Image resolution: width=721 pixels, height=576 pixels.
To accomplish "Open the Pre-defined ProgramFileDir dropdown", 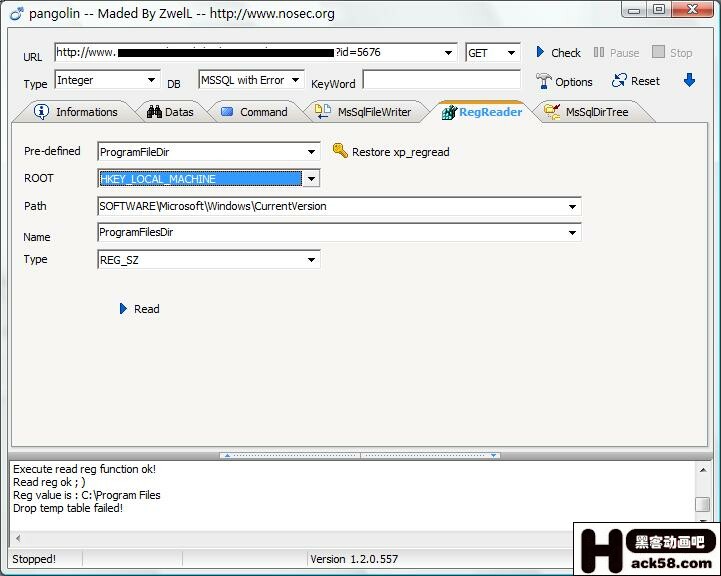I will 311,151.
